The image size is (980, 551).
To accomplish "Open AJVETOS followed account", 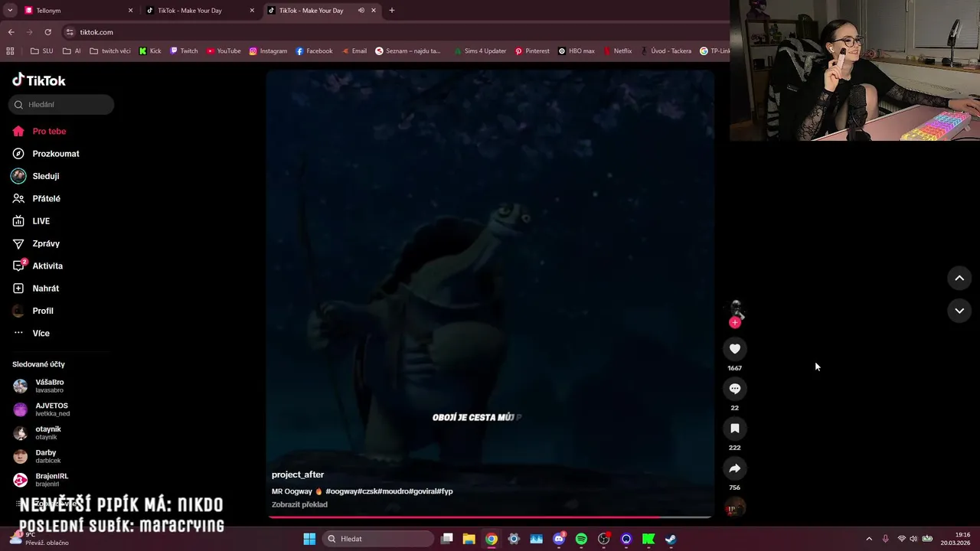I will click(x=51, y=409).
